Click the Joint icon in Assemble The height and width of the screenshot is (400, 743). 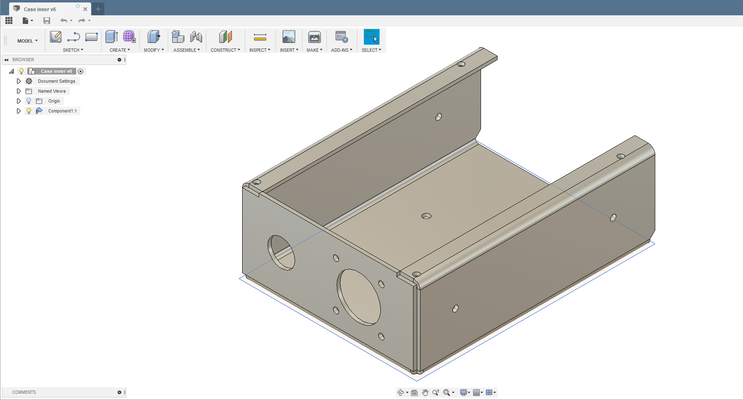click(x=194, y=37)
